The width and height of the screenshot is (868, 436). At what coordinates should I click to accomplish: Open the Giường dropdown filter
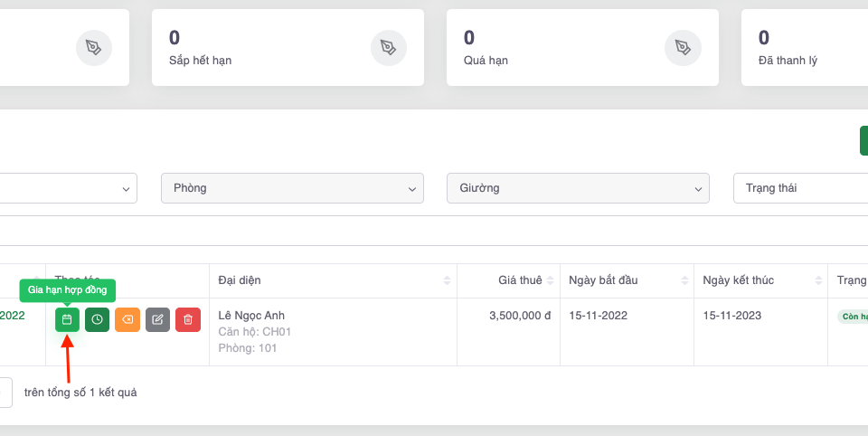[578, 188]
